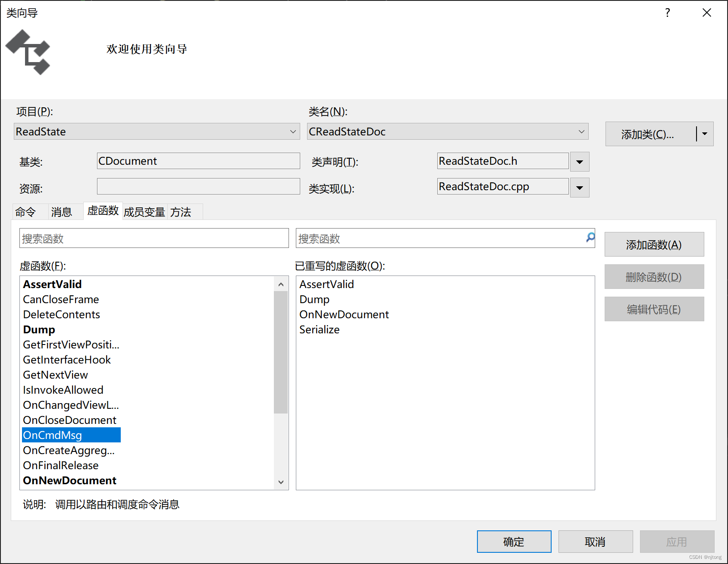728x564 pixels.
Task: Expand the arrow next to 添加类 button
Action: click(x=705, y=134)
